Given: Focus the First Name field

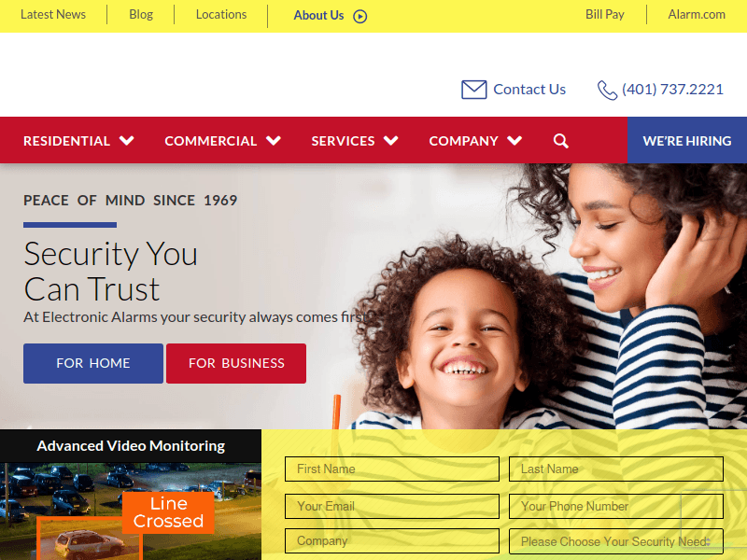Looking at the screenshot, I should 392,469.
